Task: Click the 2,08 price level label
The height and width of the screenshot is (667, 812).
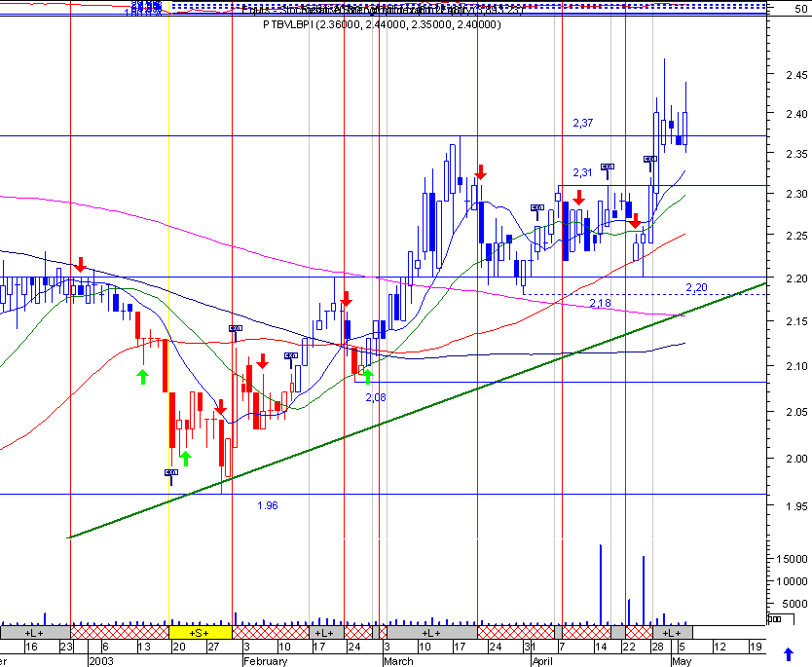Action: (376, 397)
